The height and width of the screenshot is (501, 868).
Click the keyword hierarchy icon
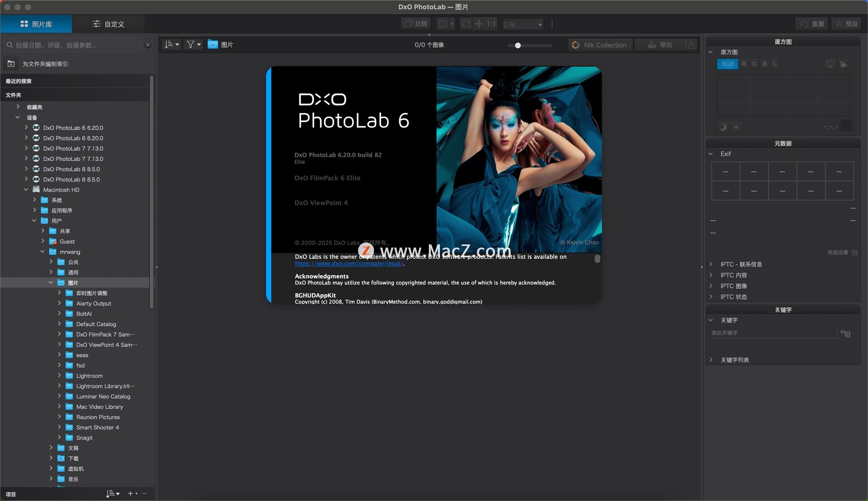(x=845, y=333)
